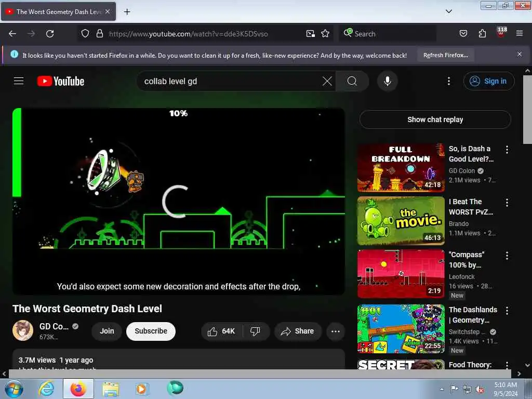Open options menu for Food Theory video
Screen dimensions: 532x399
(507, 365)
